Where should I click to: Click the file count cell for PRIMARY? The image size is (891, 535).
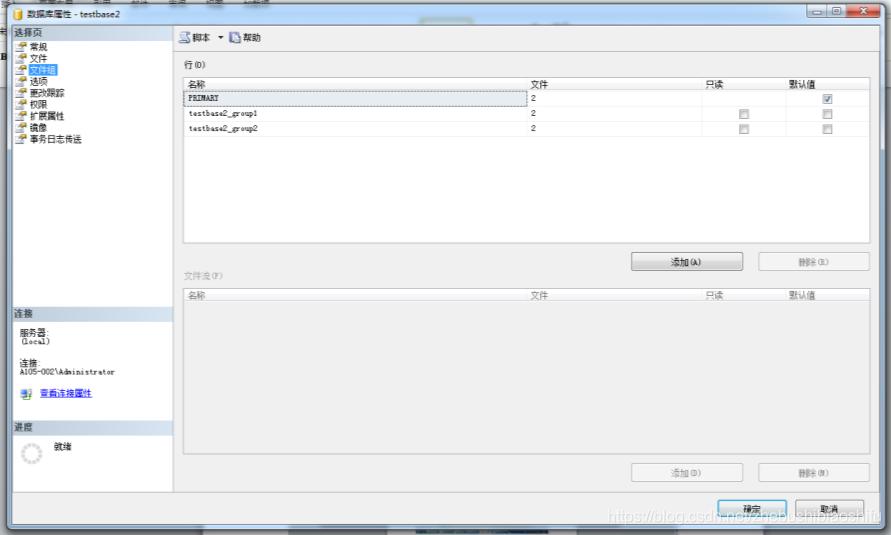point(614,98)
